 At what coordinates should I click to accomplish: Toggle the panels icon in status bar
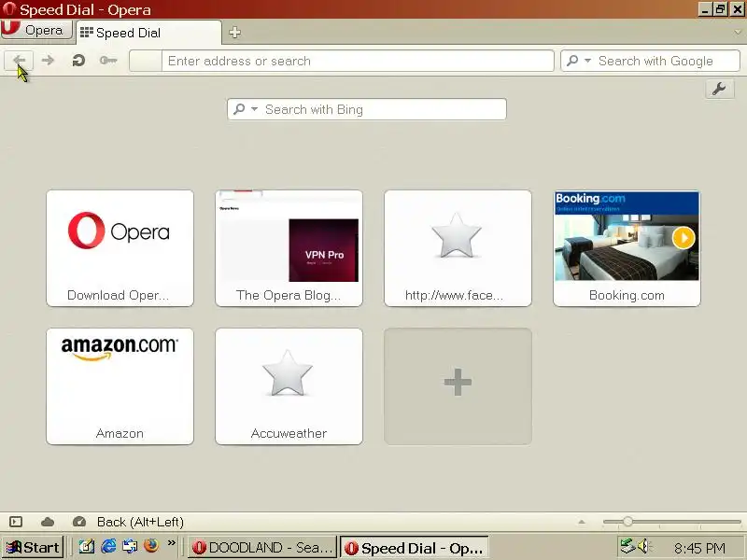point(16,522)
